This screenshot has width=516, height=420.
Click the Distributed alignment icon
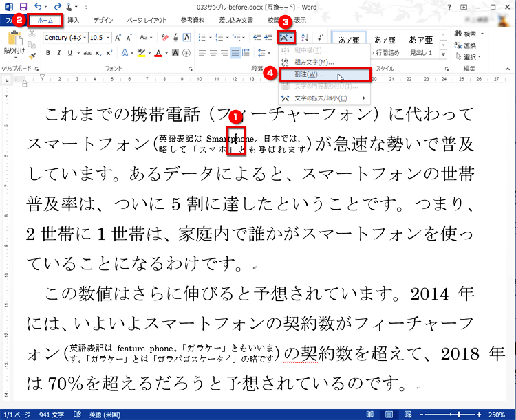[246, 53]
